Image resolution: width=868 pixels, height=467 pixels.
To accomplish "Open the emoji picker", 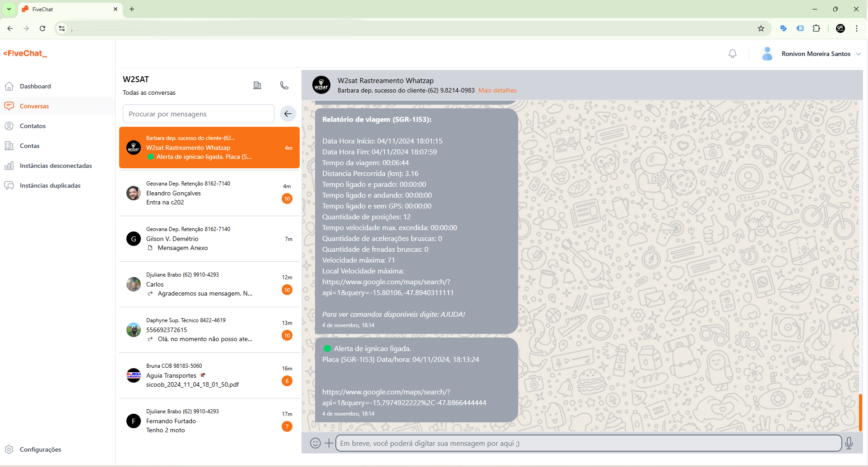I will coord(316,443).
